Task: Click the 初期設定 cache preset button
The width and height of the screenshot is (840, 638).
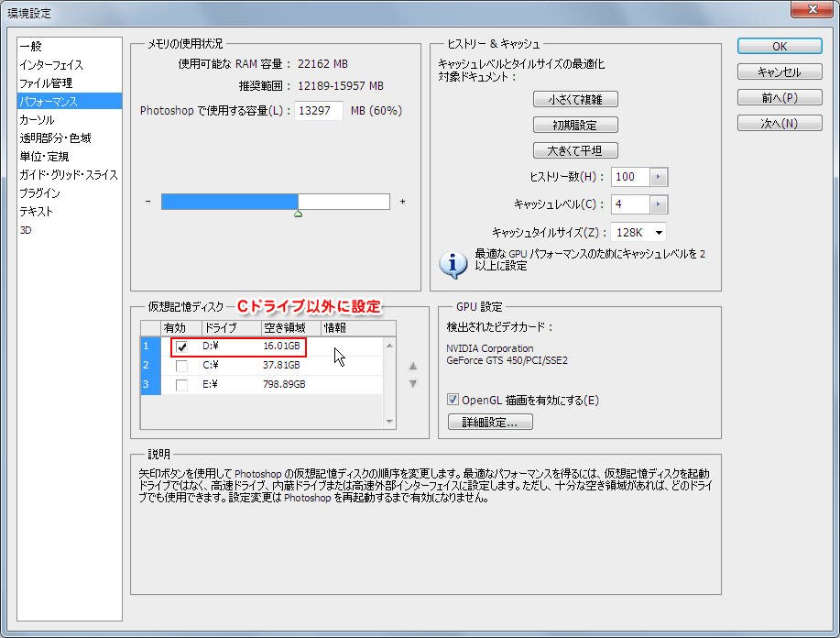Action: (575, 125)
